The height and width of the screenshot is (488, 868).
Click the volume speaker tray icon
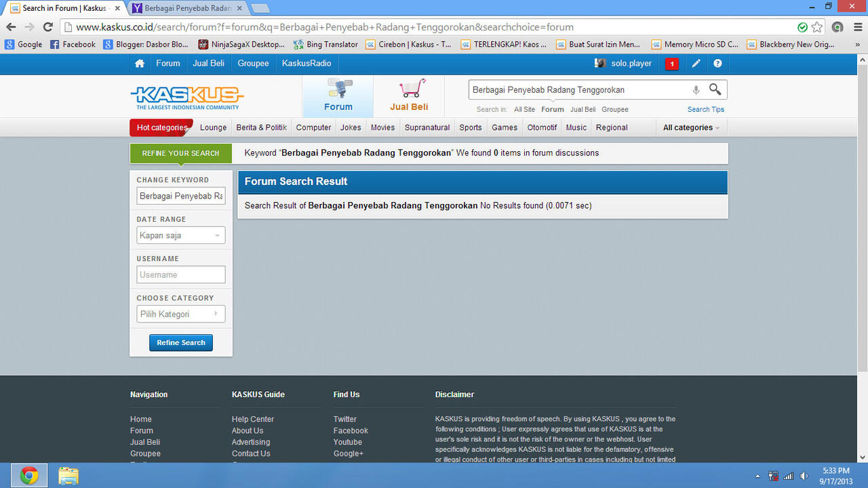tap(804, 476)
